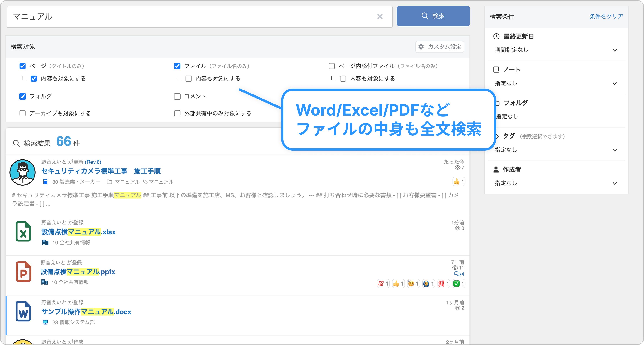644x345 pixels.
Task: Click the Excel icon for 設備点検マニュアル.xlsx
Action: pyautogui.click(x=23, y=232)
